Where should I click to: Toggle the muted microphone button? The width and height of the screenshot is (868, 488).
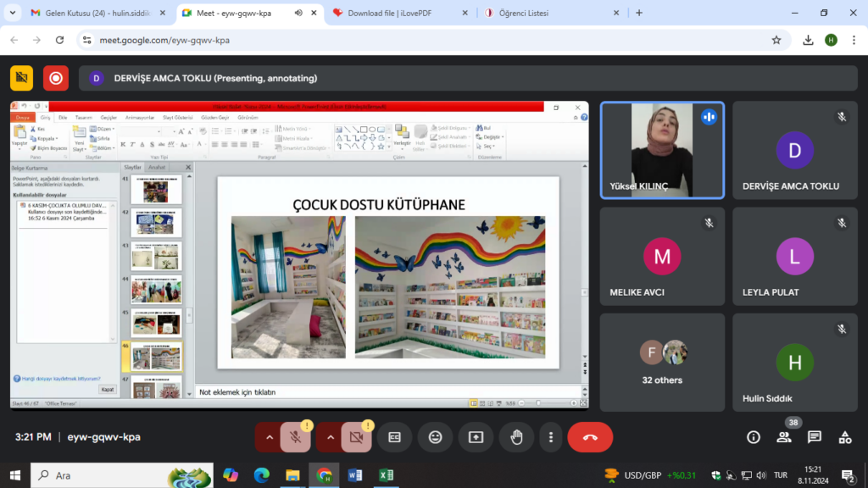pos(295,437)
